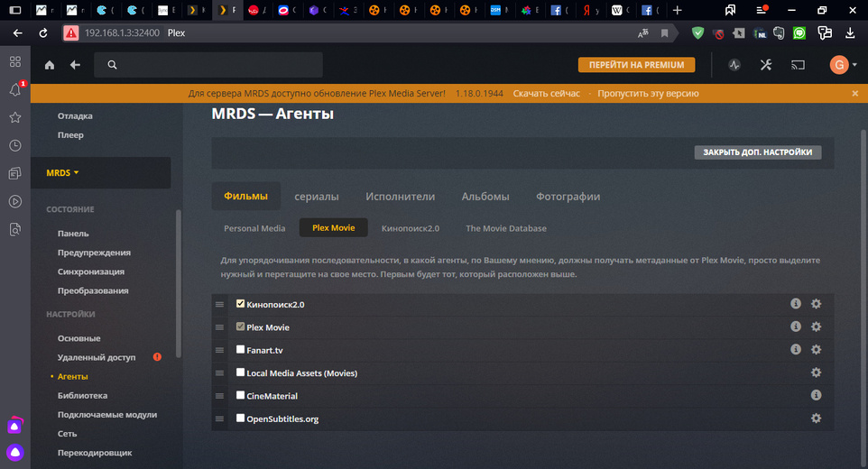Switch to the Исполнители tab
This screenshot has width=868, height=469.
coord(401,197)
